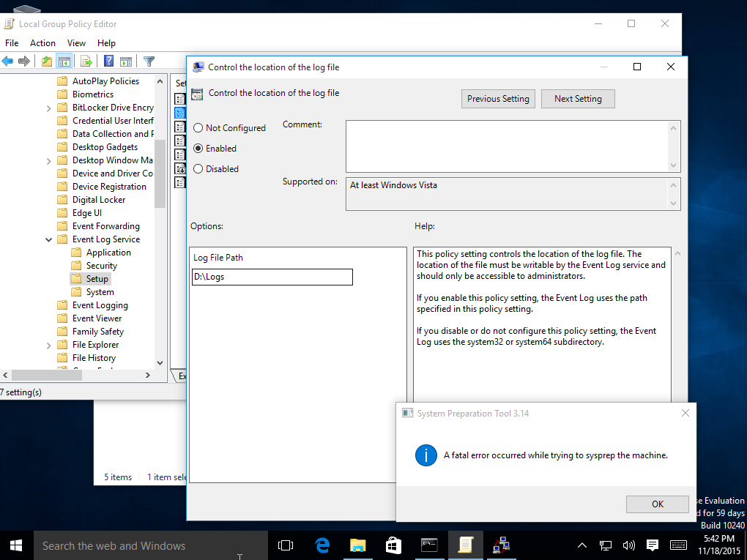The height and width of the screenshot is (560, 747).
Task: Click the AutoPlay Policies folder icon
Action: 62,81
